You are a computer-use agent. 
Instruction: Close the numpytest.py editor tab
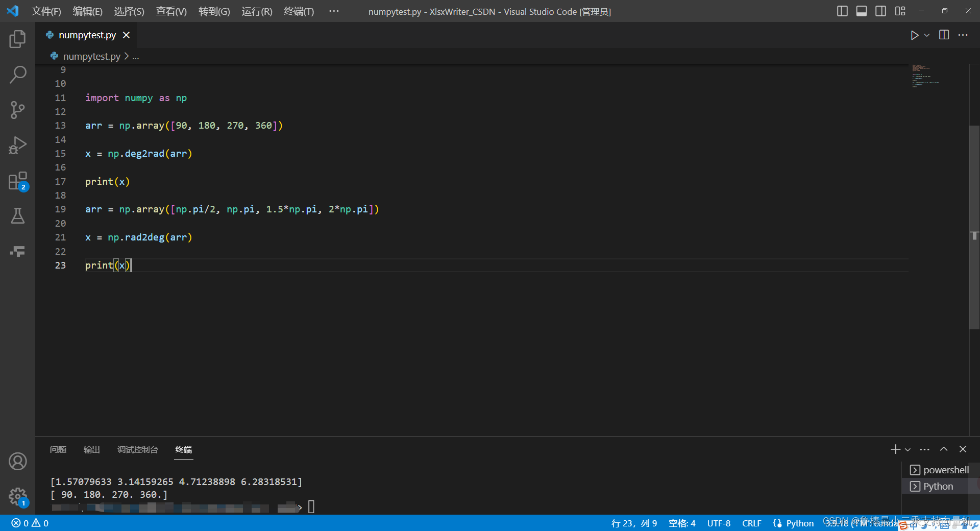click(x=126, y=35)
